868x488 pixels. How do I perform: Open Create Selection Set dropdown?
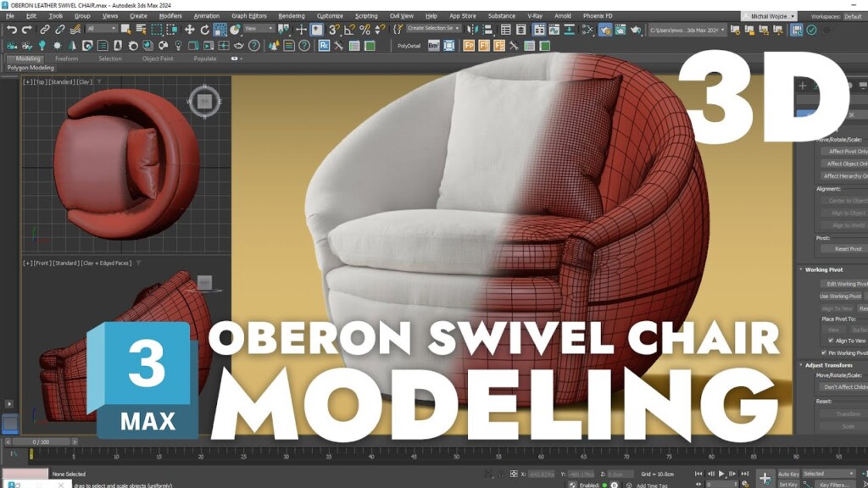coord(433,28)
